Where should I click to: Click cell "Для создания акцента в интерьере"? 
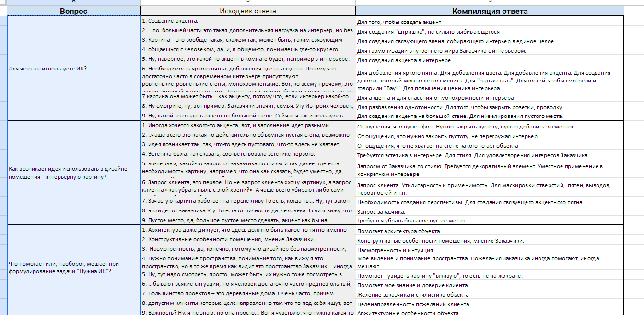490,60
